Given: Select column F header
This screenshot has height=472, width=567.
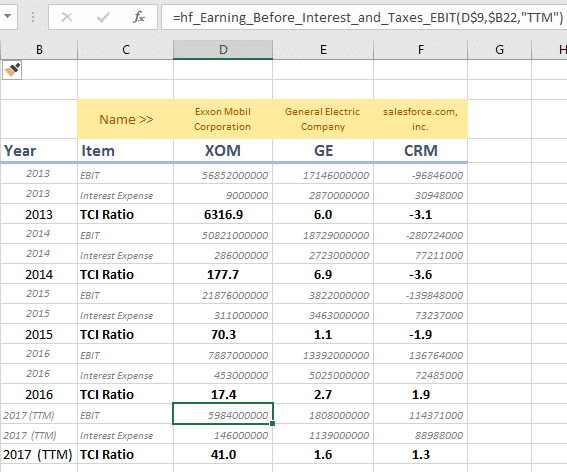Looking at the screenshot, I should [421, 50].
